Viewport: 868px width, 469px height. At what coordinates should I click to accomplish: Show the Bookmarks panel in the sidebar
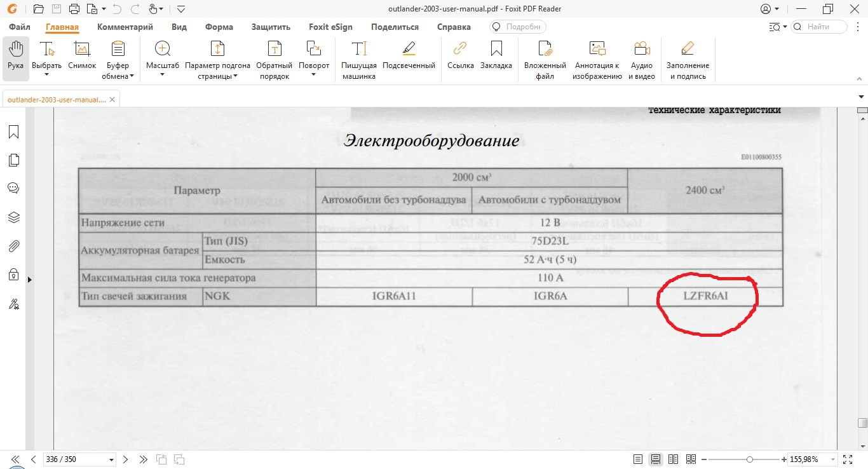[14, 132]
